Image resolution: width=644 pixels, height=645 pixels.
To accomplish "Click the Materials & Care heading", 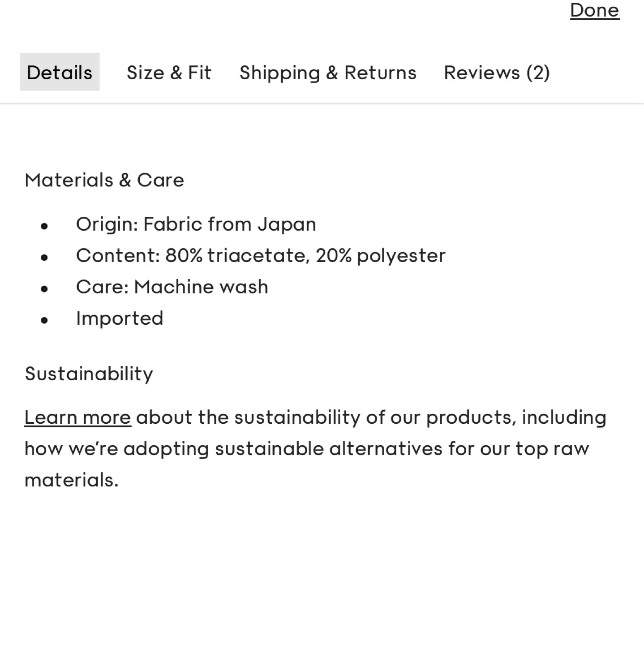I will point(104,180).
